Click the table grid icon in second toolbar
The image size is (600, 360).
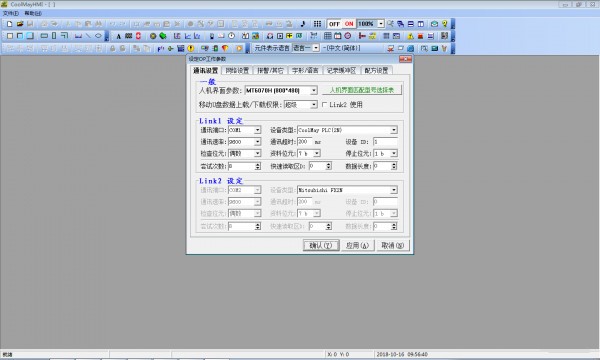[328, 36]
